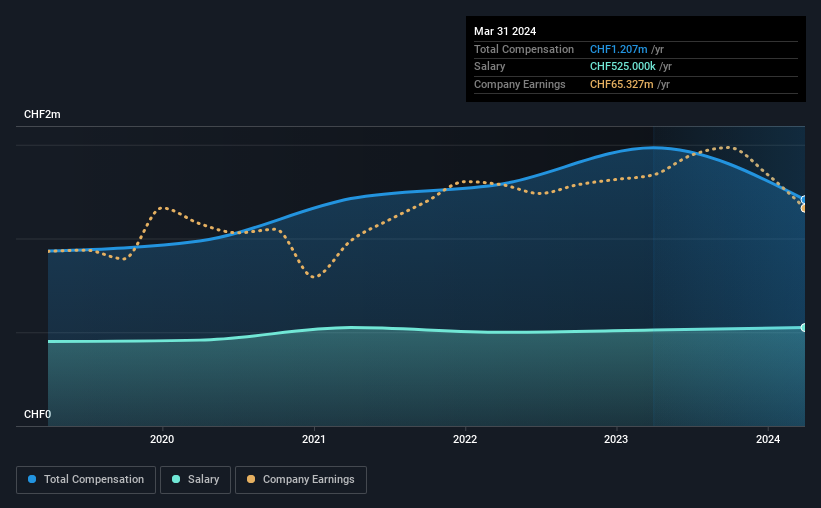Click the blue Total Compensation legend dot
The width and height of the screenshot is (821, 508).
32,479
